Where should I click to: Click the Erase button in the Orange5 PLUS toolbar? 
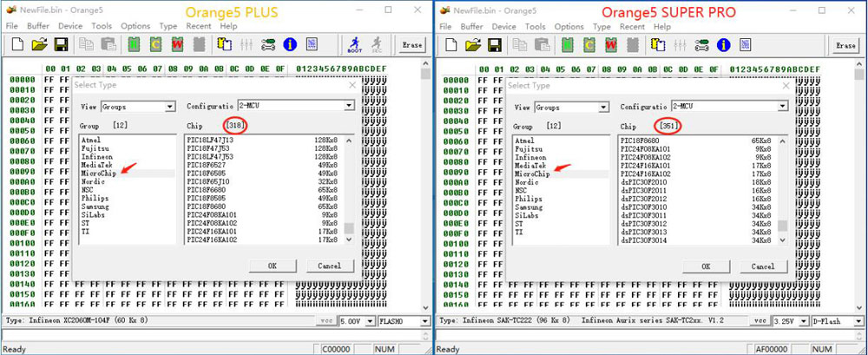411,45
